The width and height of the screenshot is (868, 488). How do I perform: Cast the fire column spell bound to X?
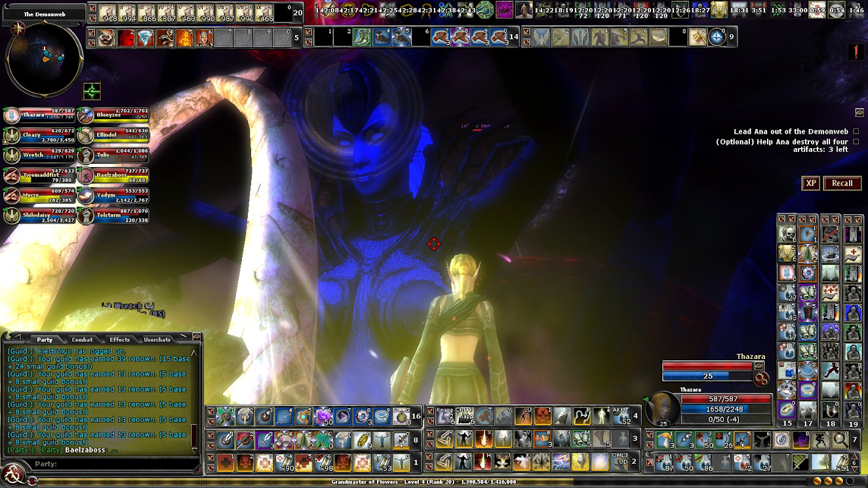tap(484, 439)
